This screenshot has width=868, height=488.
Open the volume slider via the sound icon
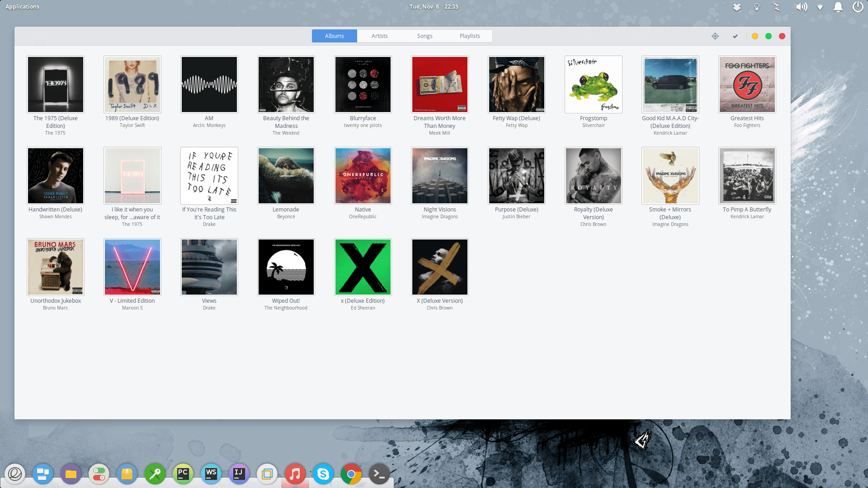click(x=802, y=7)
